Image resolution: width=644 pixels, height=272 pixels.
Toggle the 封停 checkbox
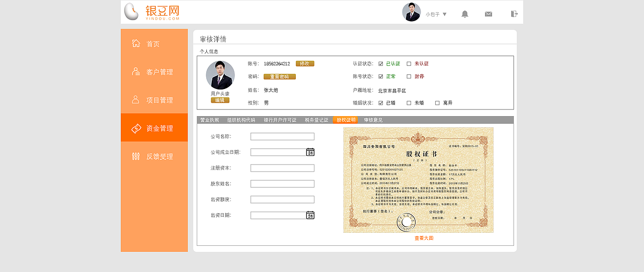[x=409, y=77]
